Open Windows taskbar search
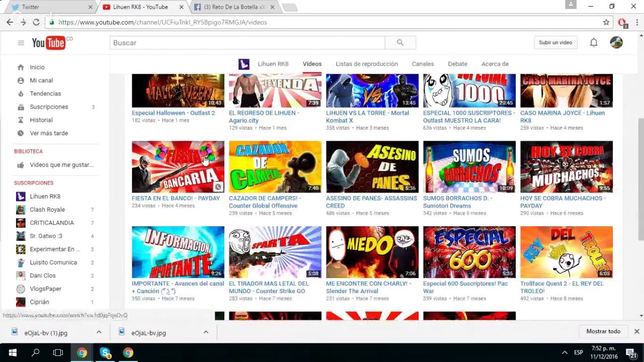 tap(35, 352)
